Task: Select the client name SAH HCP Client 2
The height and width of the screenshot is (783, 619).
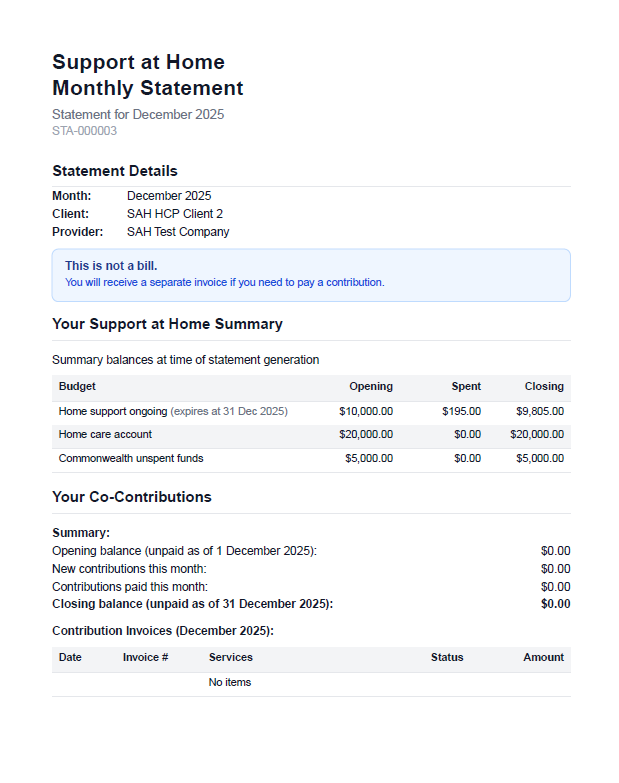Action: point(175,214)
